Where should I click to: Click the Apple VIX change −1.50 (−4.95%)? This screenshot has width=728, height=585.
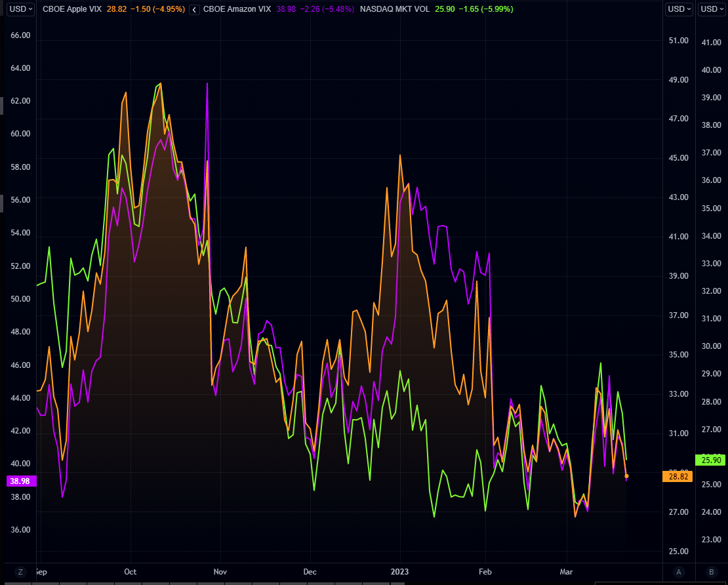tap(157, 9)
